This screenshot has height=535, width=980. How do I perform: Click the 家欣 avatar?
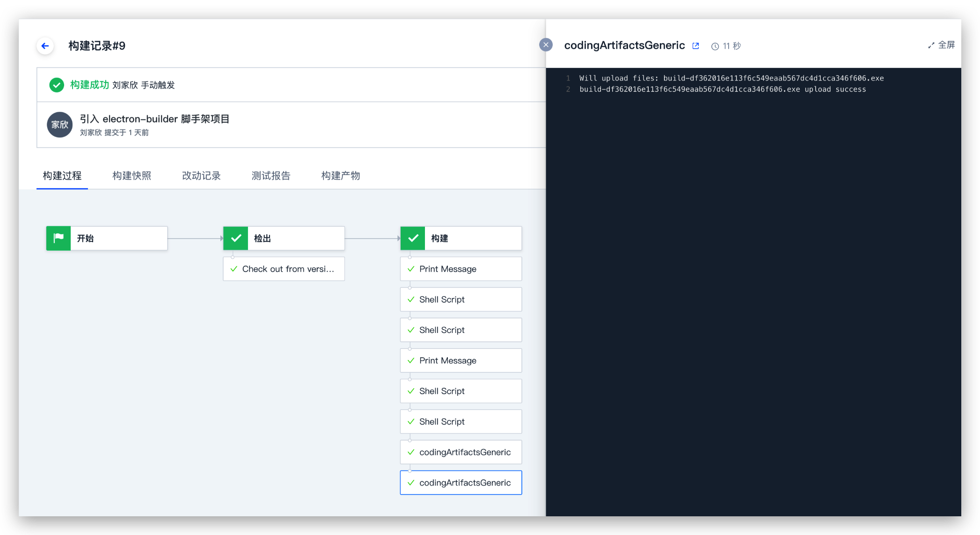(59, 124)
